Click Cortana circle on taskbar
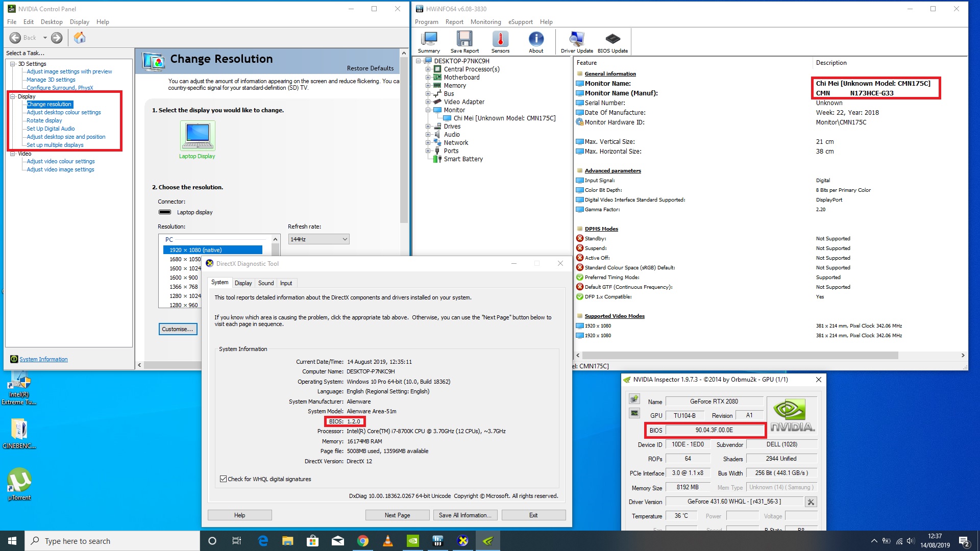The height and width of the screenshot is (551, 980). (x=212, y=541)
